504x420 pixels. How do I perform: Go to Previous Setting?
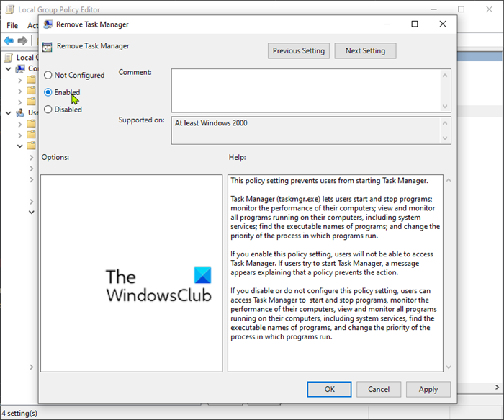(x=299, y=51)
